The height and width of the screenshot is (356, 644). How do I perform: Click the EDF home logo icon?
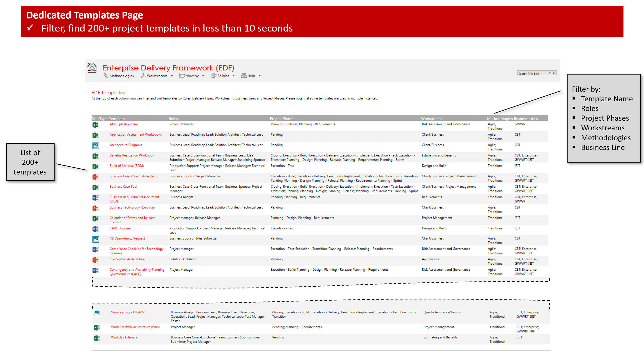click(x=92, y=68)
